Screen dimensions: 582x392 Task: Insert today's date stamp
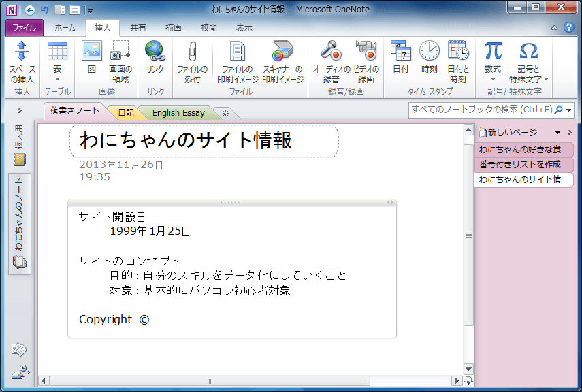(401, 58)
